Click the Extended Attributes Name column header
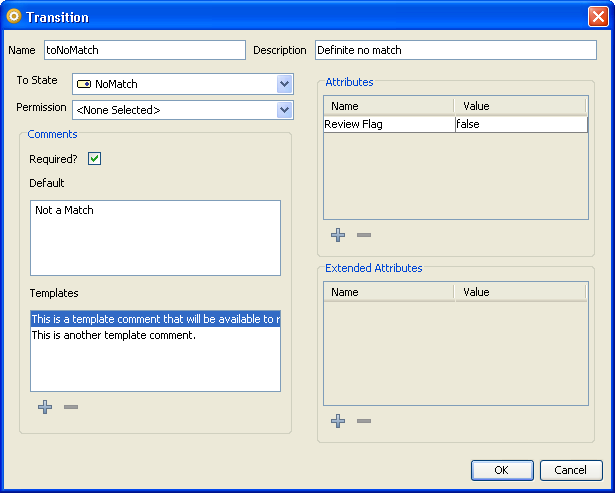This screenshot has width=615, height=493. 389,292
